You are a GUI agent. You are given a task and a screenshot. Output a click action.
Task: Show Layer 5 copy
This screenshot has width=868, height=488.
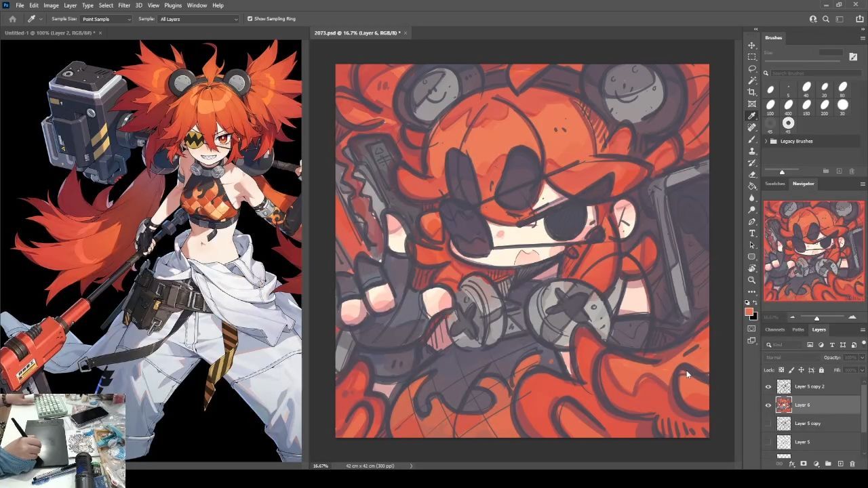(768, 424)
